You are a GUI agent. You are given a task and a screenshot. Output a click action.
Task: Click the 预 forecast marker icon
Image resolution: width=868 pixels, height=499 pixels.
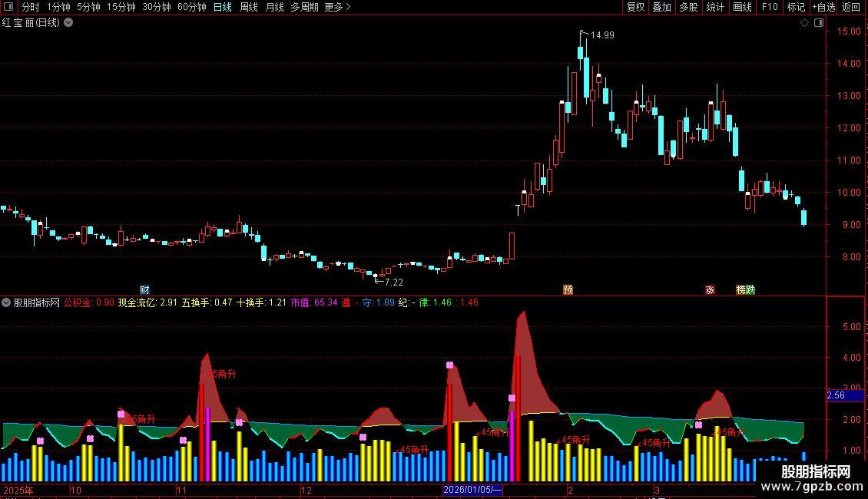point(568,290)
